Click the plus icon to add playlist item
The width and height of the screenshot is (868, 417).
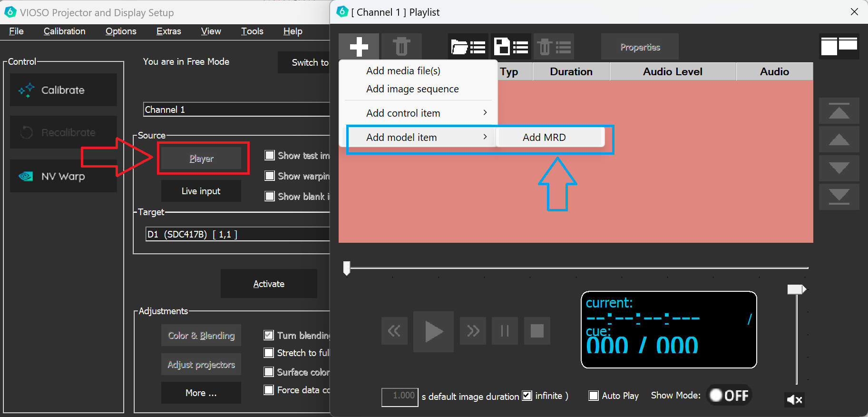[359, 47]
